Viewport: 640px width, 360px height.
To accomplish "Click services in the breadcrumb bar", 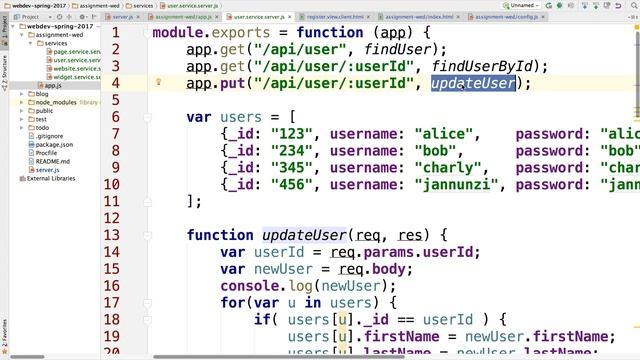I will 140,6.
